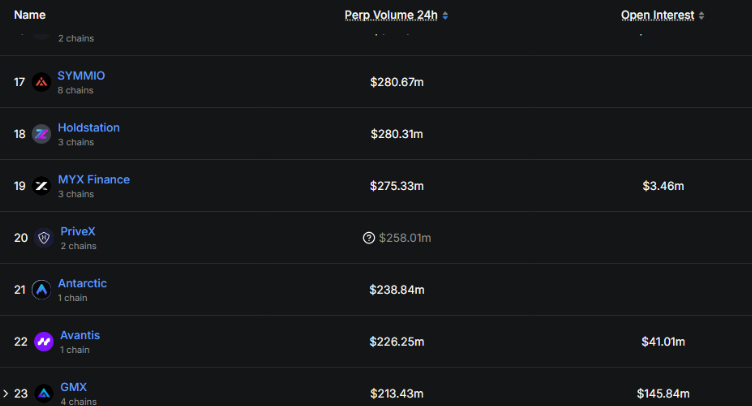Click the SYMMIO protocol logo icon

click(x=41, y=82)
